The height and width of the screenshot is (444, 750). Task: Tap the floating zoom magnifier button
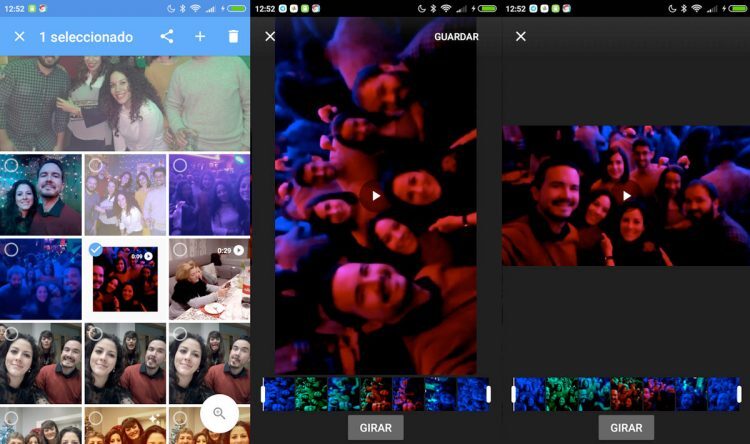[219, 413]
